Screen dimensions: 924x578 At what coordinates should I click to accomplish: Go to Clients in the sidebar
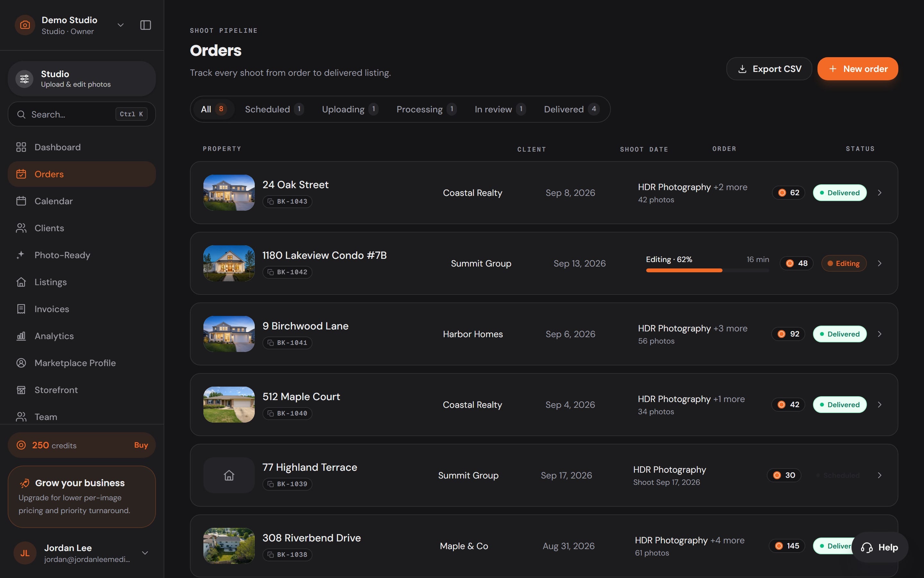[x=82, y=228]
